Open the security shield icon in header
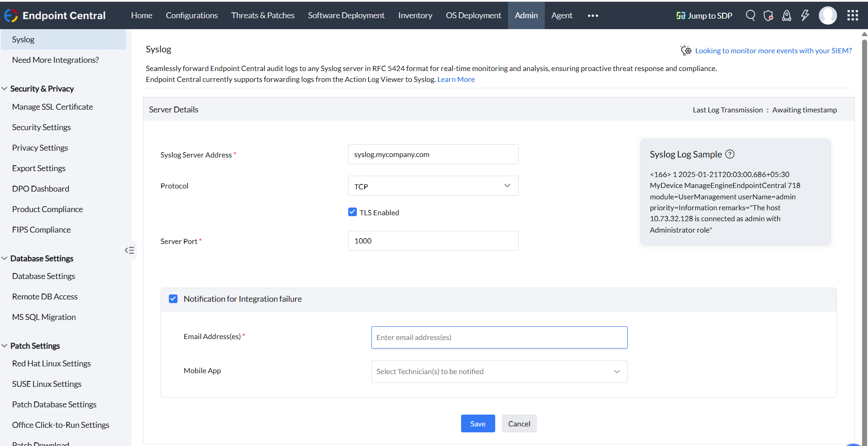868x446 pixels. click(768, 15)
